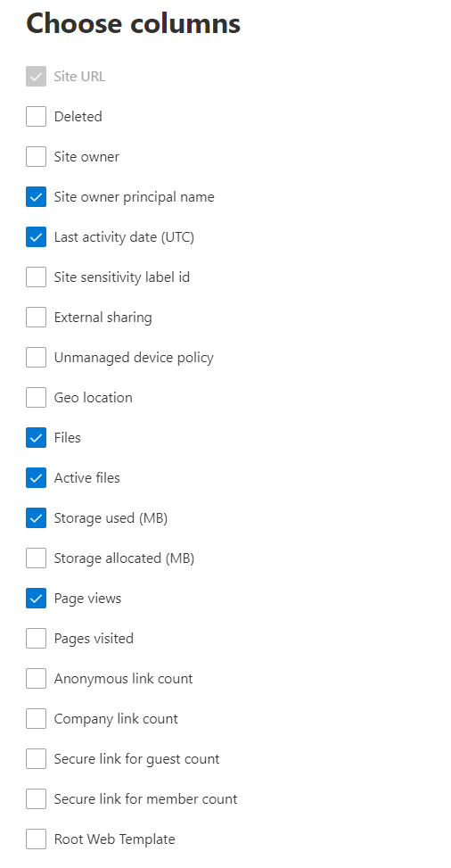Enable the Pages visited column
This screenshot has width=451, height=868.
pos(36,638)
